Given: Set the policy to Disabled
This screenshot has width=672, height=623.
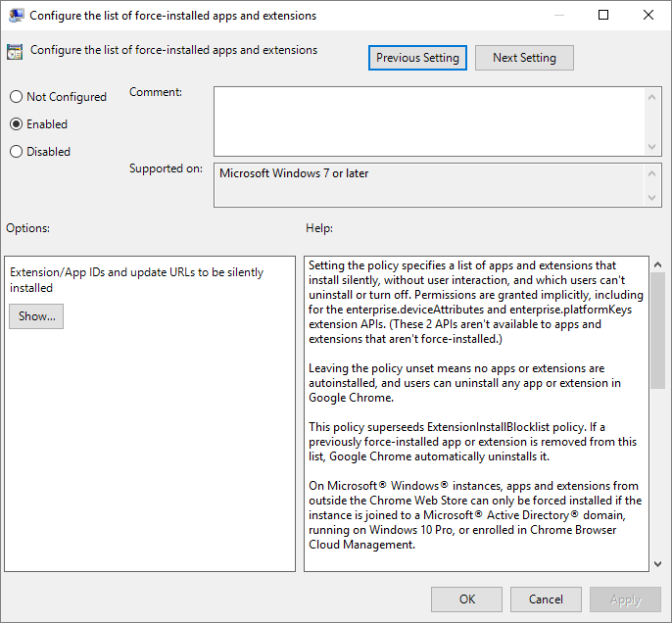Looking at the screenshot, I should [16, 152].
